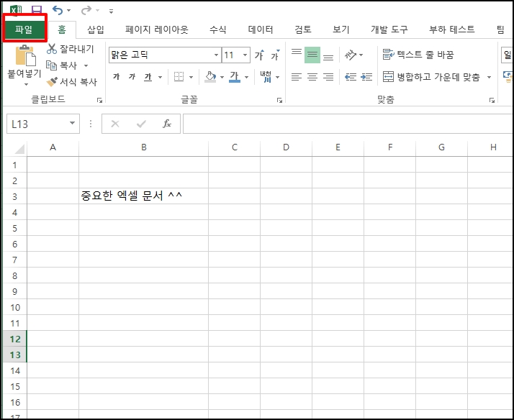Apply fill color paint bucket

point(210,77)
